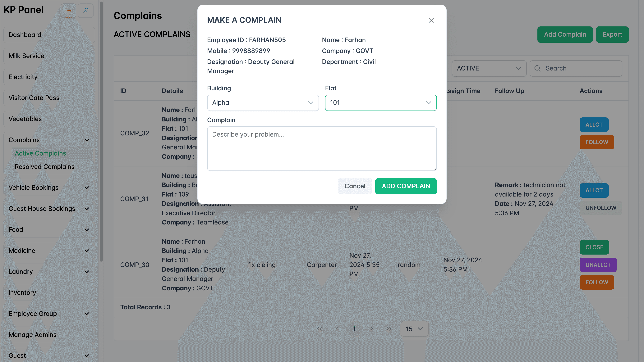Jump to first page using double-left chevron
Image resolution: width=644 pixels, height=362 pixels.
coord(320,329)
